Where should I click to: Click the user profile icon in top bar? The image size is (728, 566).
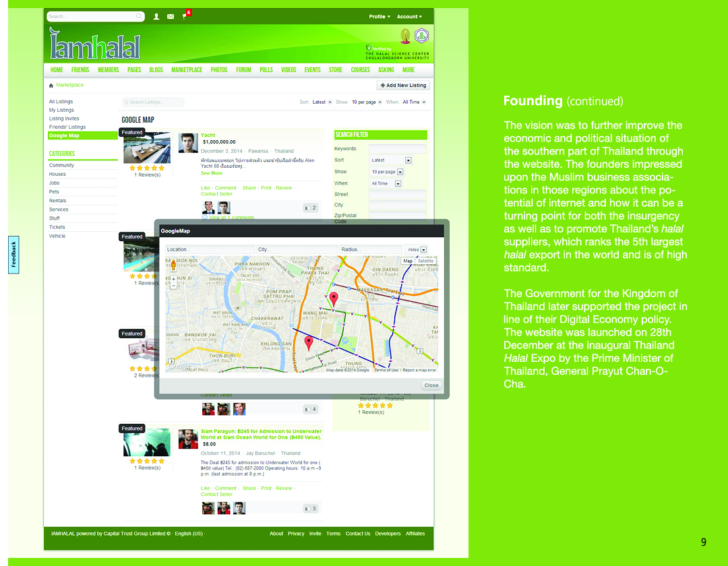coord(156,17)
